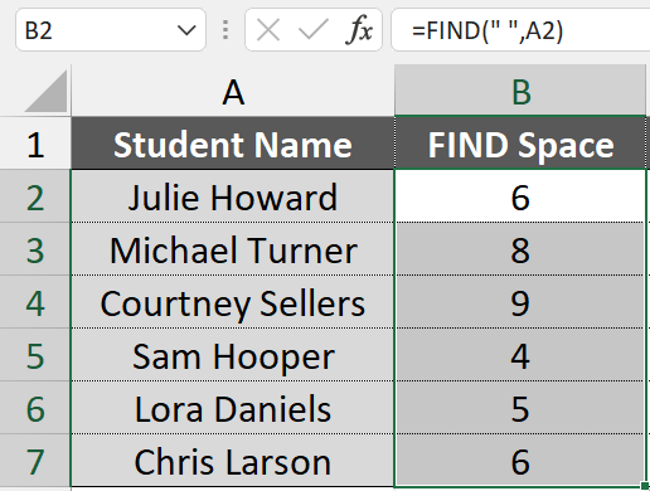Click inside the formula bar with FIND formula
The height and width of the screenshot is (491, 650).
pyautogui.click(x=518, y=31)
